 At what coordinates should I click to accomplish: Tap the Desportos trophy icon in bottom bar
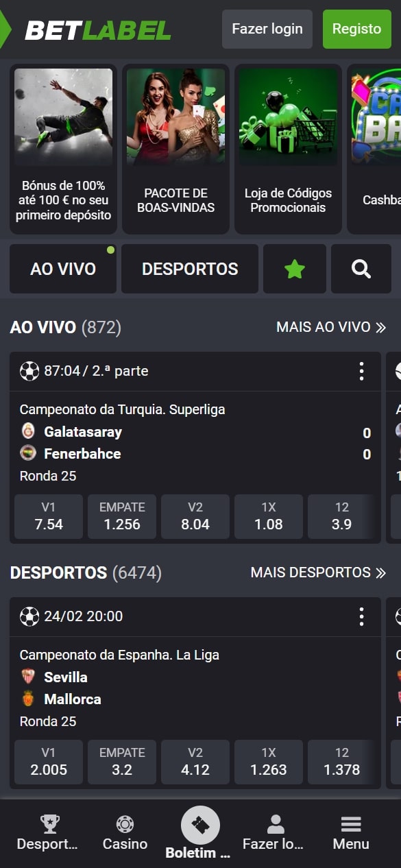click(x=50, y=824)
